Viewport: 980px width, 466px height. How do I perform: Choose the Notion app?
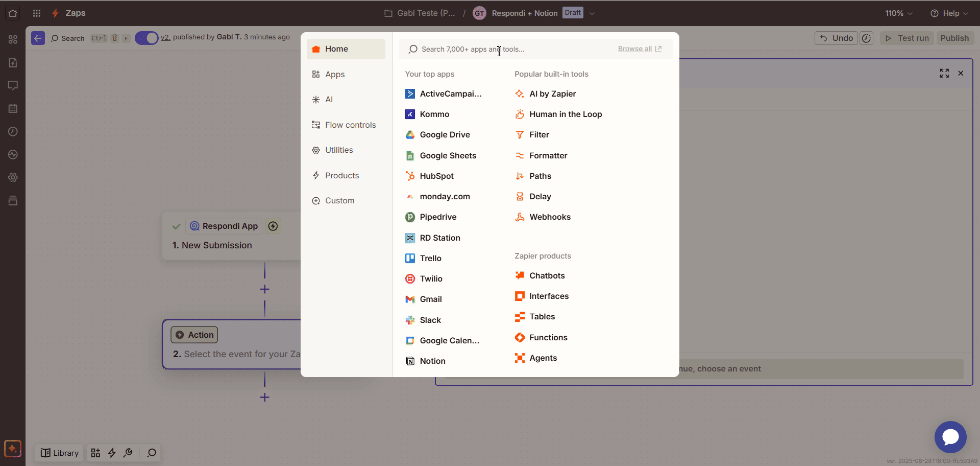pos(426,361)
